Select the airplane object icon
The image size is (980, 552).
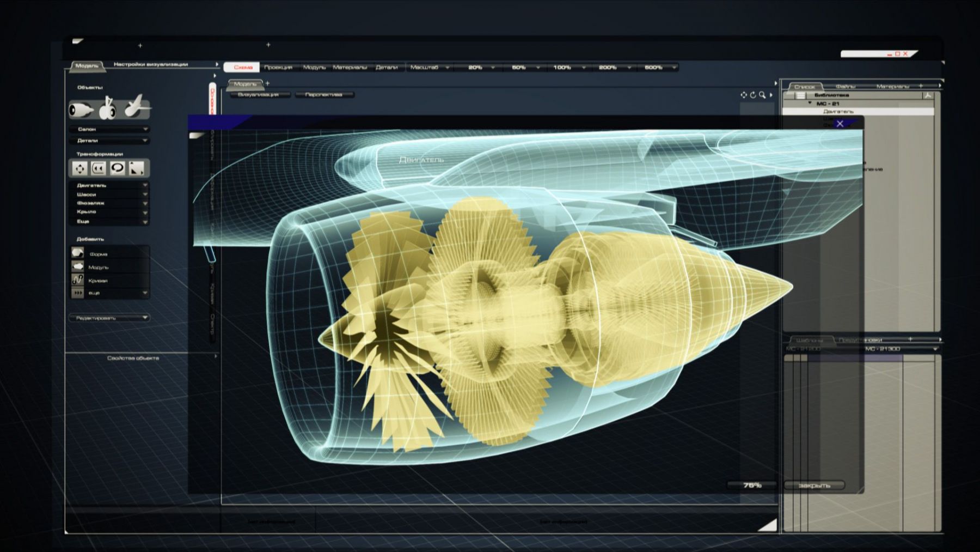tap(136, 106)
